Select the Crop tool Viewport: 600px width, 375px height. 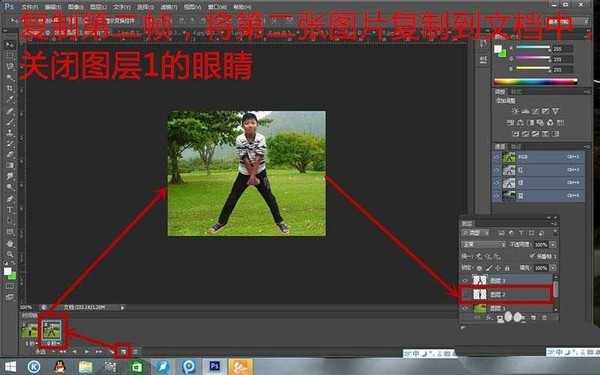tap(10, 89)
